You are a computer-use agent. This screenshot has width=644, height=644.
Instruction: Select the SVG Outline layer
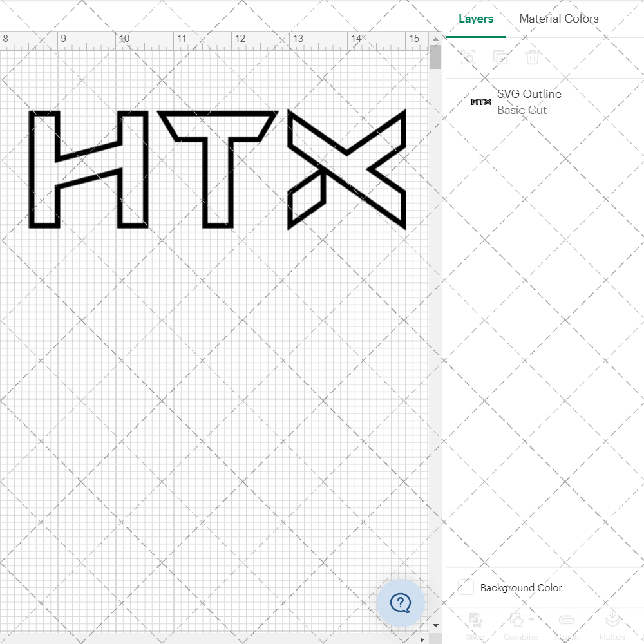pos(545,102)
